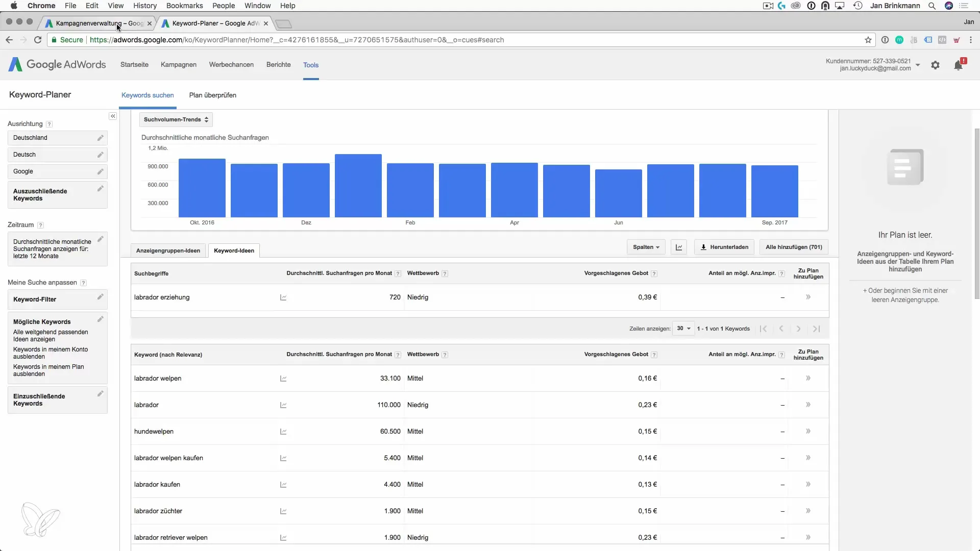Open the trend chart icon for labrador welpen

[283, 379]
